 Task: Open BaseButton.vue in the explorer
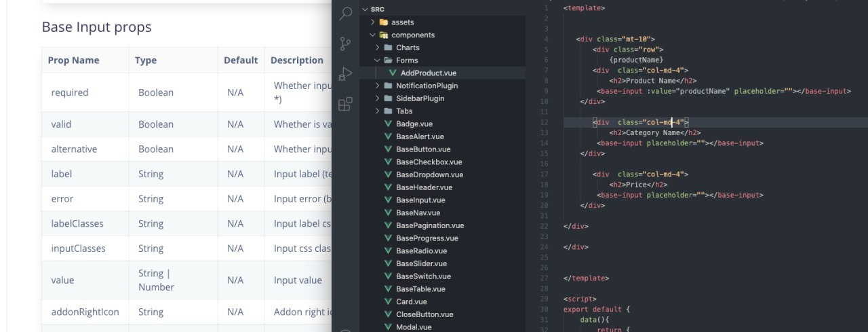click(x=423, y=149)
